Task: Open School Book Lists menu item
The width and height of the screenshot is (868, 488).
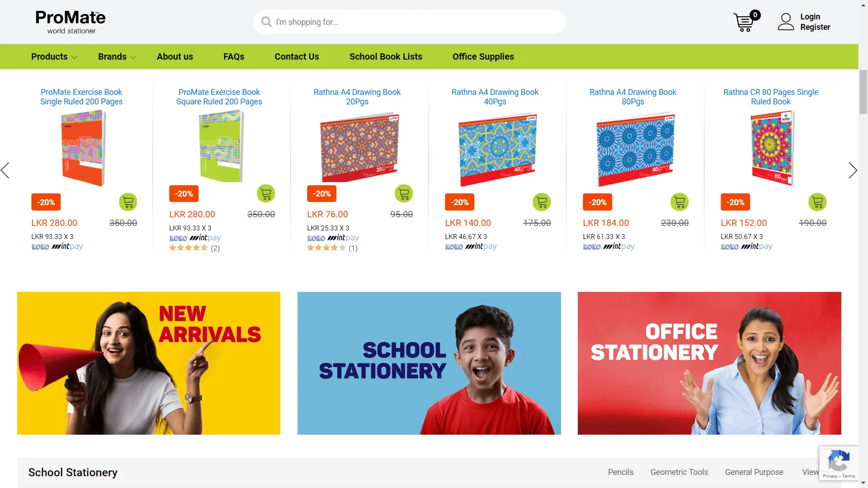Action: click(x=386, y=56)
